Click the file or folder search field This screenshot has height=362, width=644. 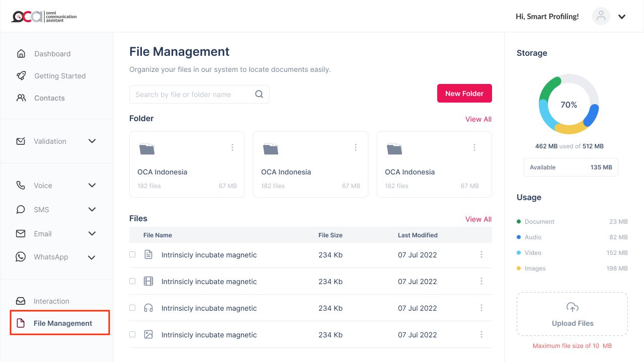(x=191, y=95)
